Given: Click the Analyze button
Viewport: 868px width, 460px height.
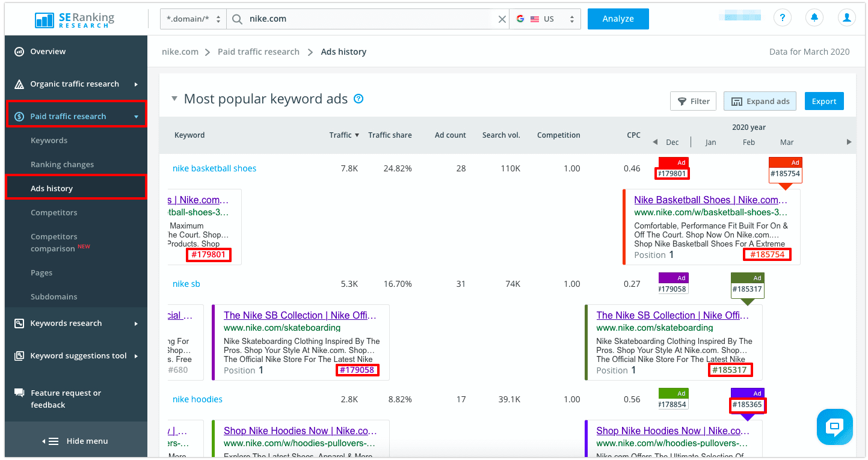Looking at the screenshot, I should 618,19.
